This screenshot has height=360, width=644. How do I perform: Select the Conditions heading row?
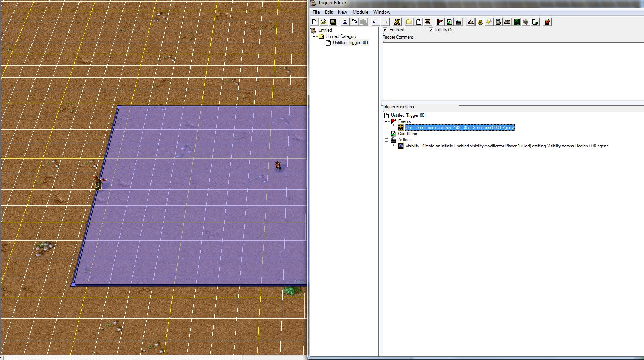[407, 134]
